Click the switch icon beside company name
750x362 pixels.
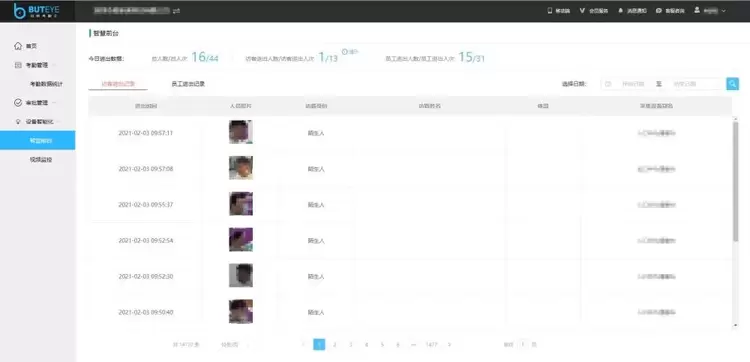(x=176, y=11)
